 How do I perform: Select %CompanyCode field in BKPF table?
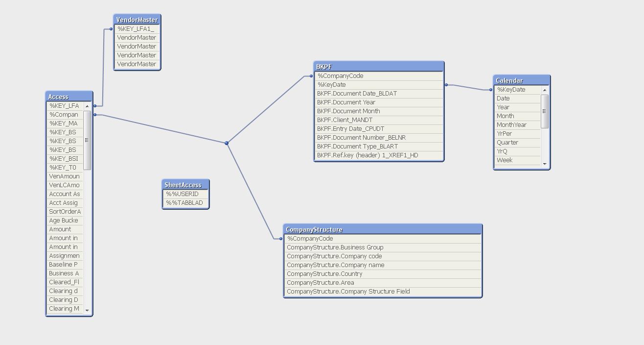[379, 76]
